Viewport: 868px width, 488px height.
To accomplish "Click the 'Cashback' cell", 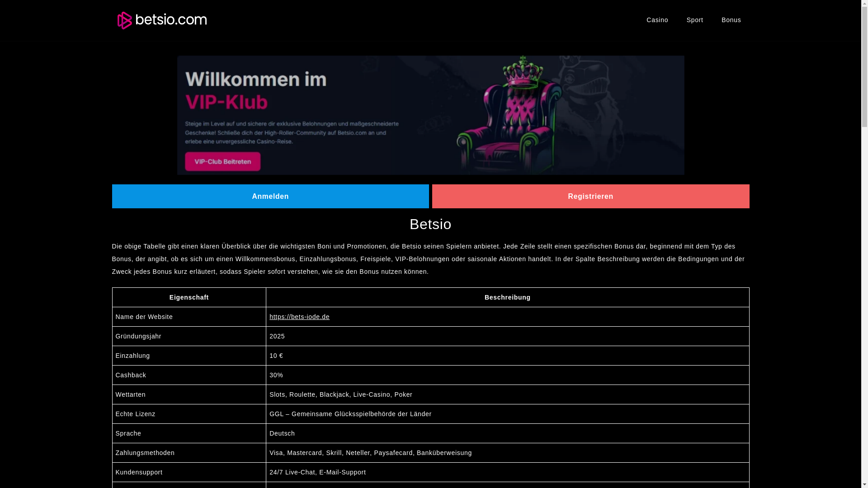I will click(189, 375).
